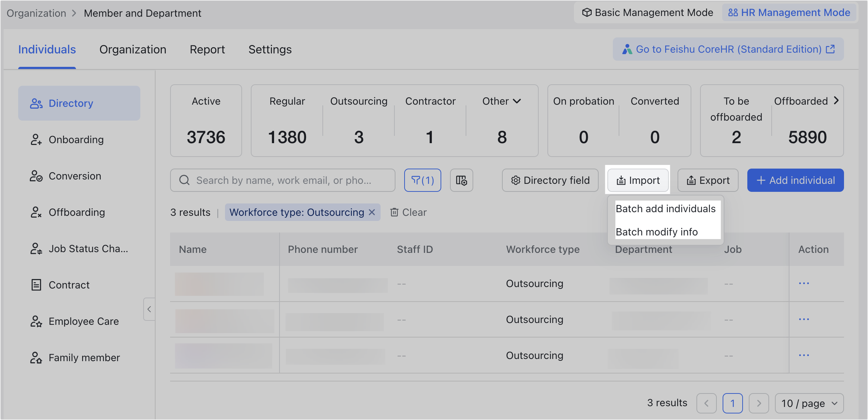Image resolution: width=868 pixels, height=420 pixels.
Task: Open the 10 / page dropdown
Action: pyautogui.click(x=809, y=403)
